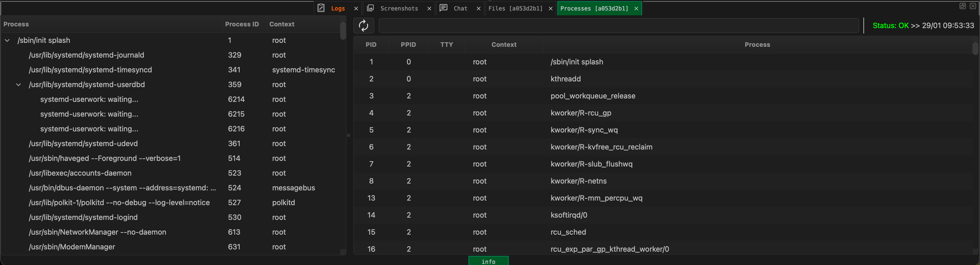Click the restore panel icon at top right

(962, 6)
